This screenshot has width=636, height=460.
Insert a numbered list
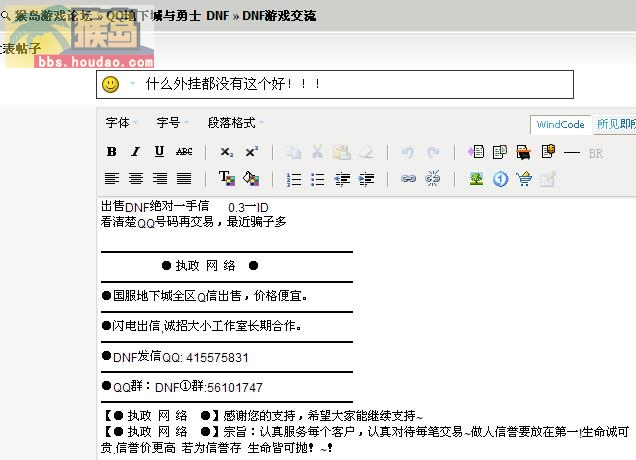tap(293, 179)
